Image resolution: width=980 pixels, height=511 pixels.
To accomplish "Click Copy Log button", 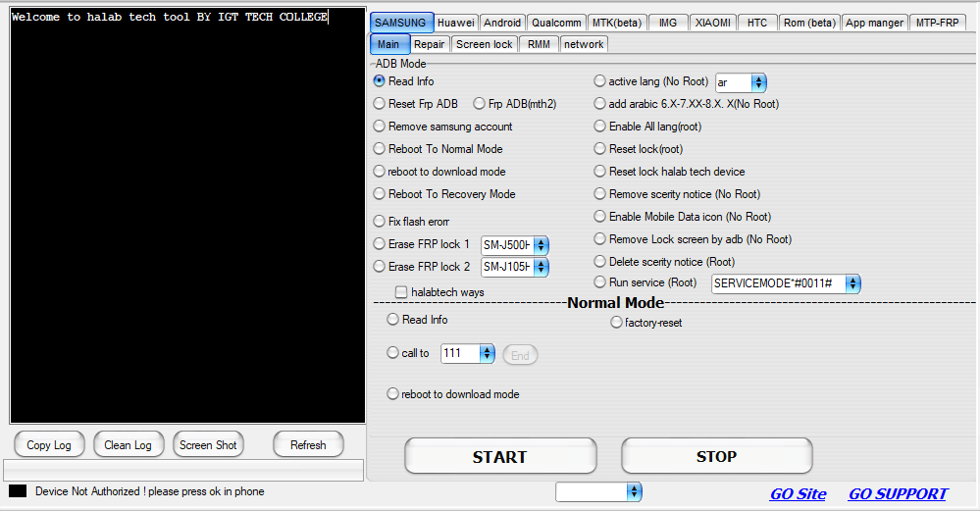I will 49,444.
